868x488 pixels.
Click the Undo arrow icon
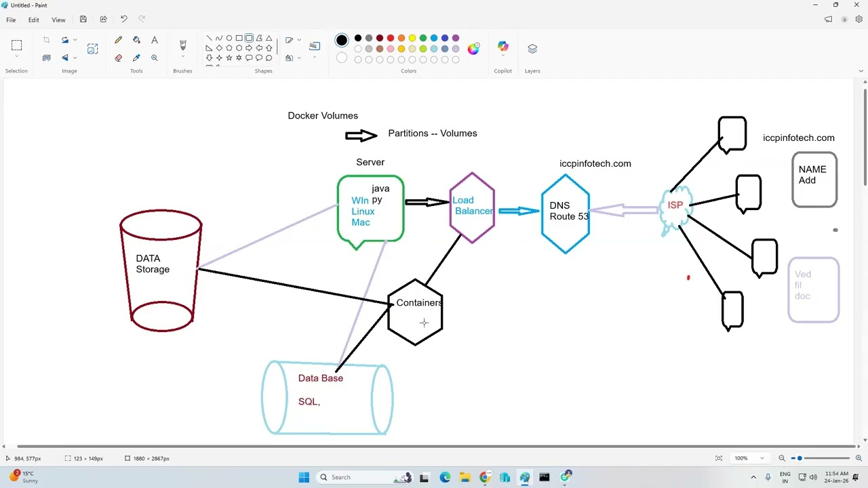point(123,19)
